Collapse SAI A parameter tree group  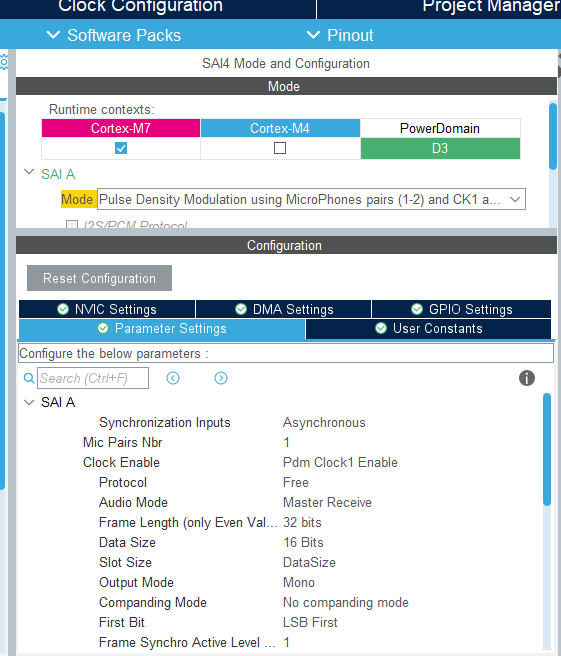coord(29,402)
